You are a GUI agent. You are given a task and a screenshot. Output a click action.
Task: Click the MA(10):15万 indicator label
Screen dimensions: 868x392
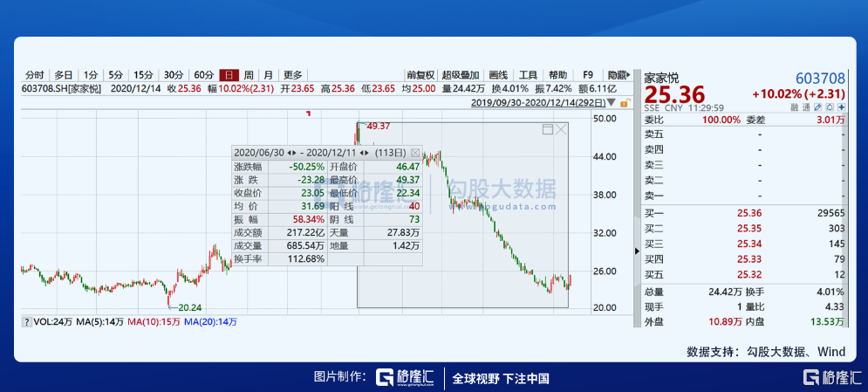click(154, 321)
